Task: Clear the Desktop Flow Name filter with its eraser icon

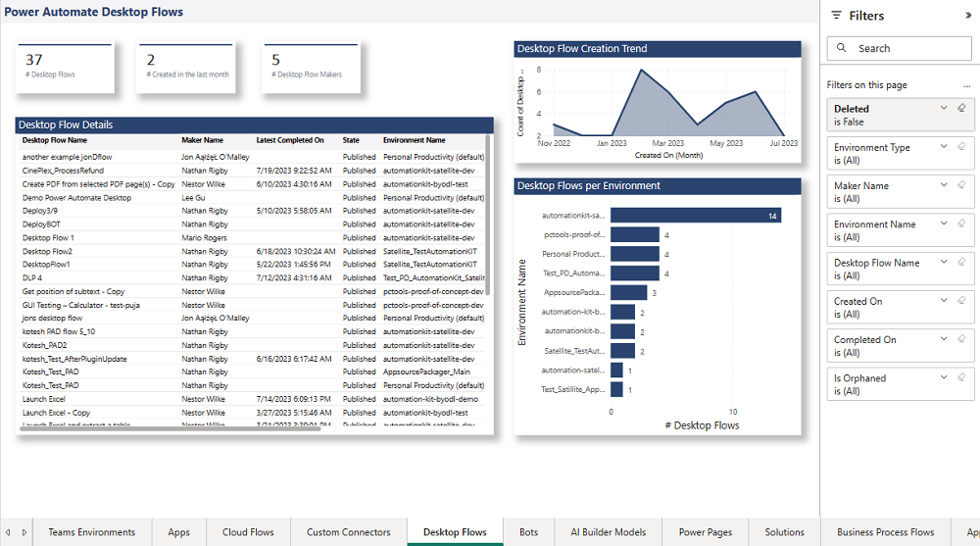Action: pyautogui.click(x=961, y=262)
